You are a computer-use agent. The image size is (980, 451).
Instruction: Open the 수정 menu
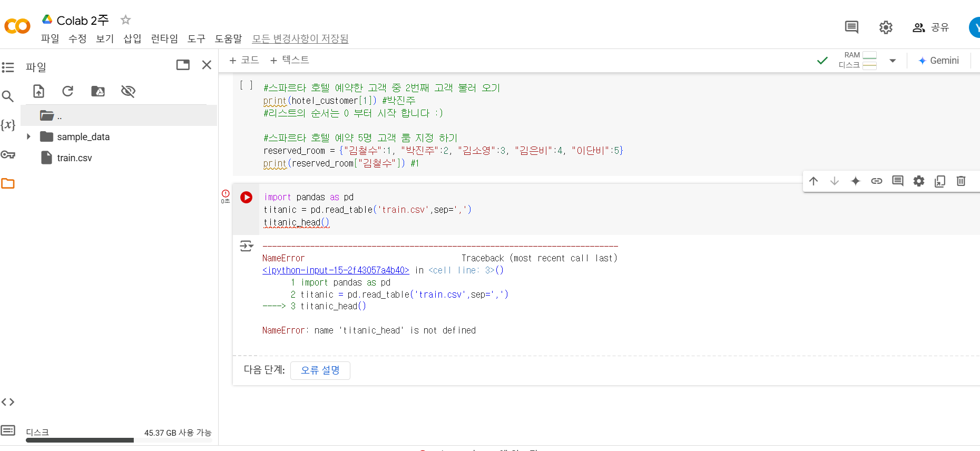tap(77, 38)
